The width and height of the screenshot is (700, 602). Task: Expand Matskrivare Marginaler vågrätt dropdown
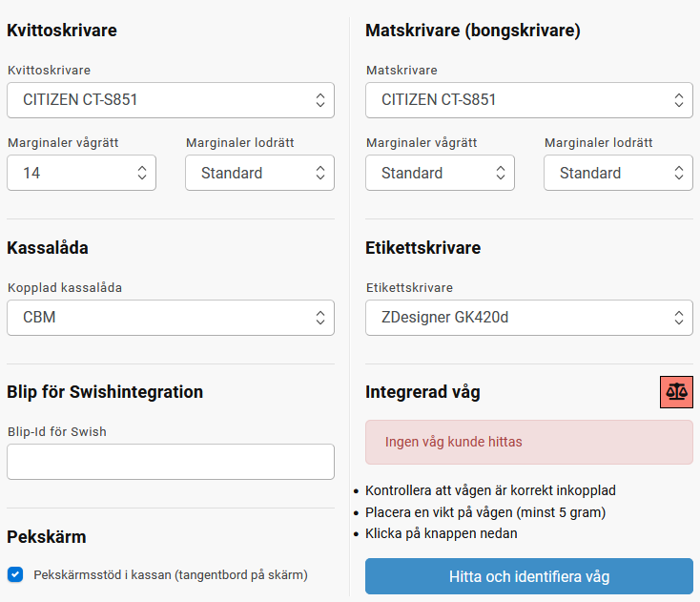point(440,173)
